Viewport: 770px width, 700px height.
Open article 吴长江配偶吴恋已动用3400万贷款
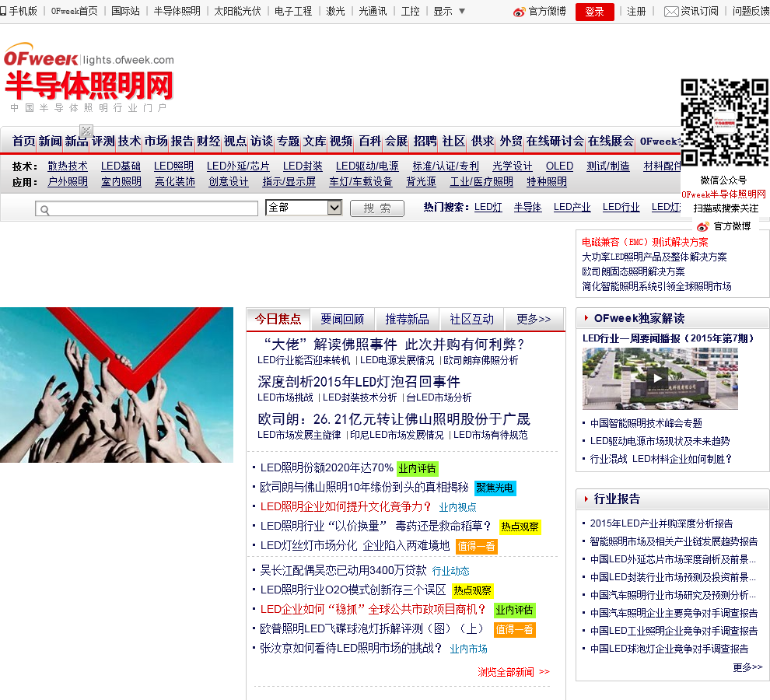coord(343,570)
